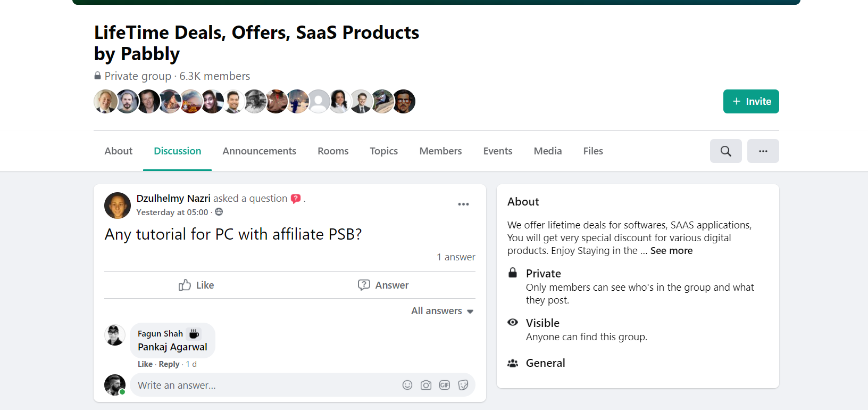The width and height of the screenshot is (868, 410).
Task: Add a GIF to the answer
Action: [445, 385]
